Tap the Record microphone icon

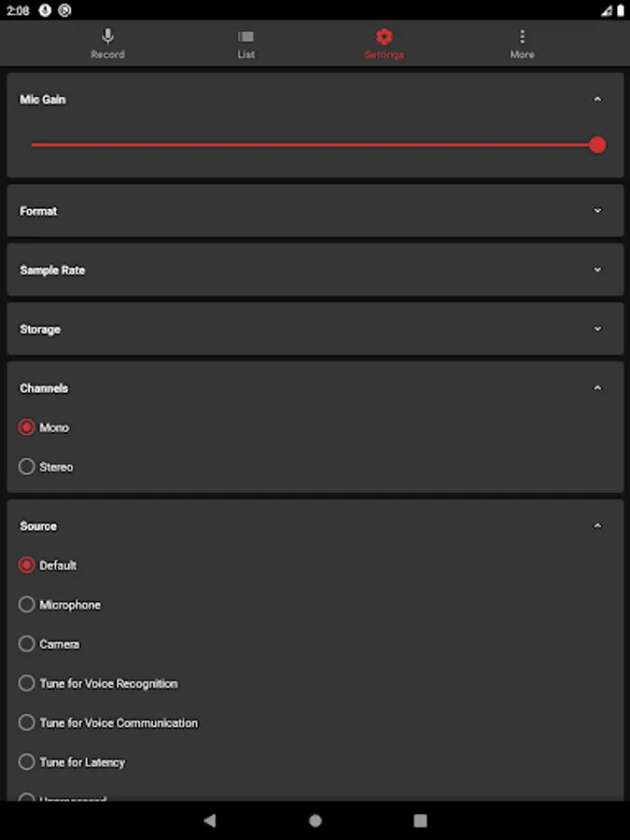coord(107,37)
